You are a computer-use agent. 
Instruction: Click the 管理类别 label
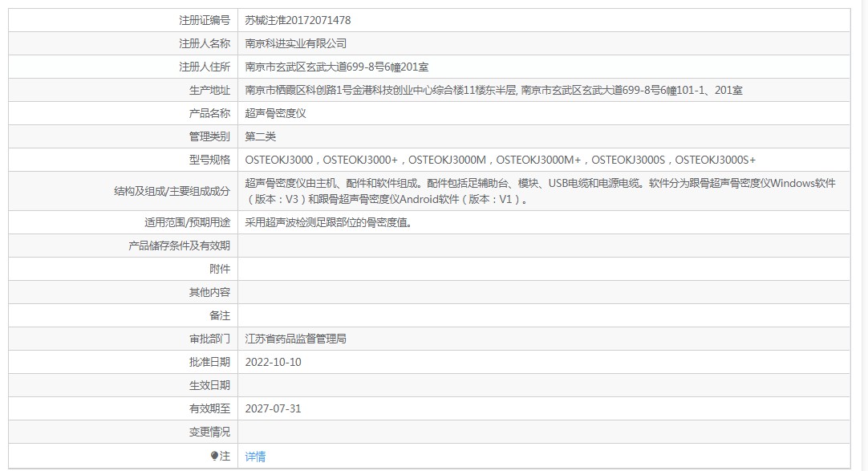pos(209,136)
